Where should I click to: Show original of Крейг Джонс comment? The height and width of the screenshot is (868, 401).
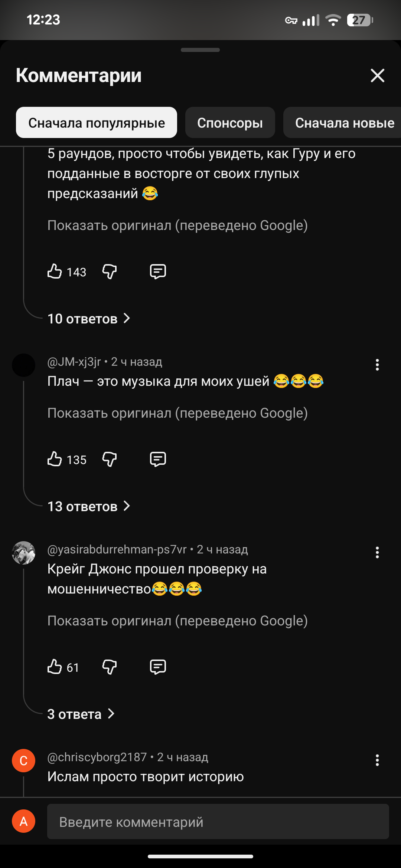pyautogui.click(x=177, y=621)
